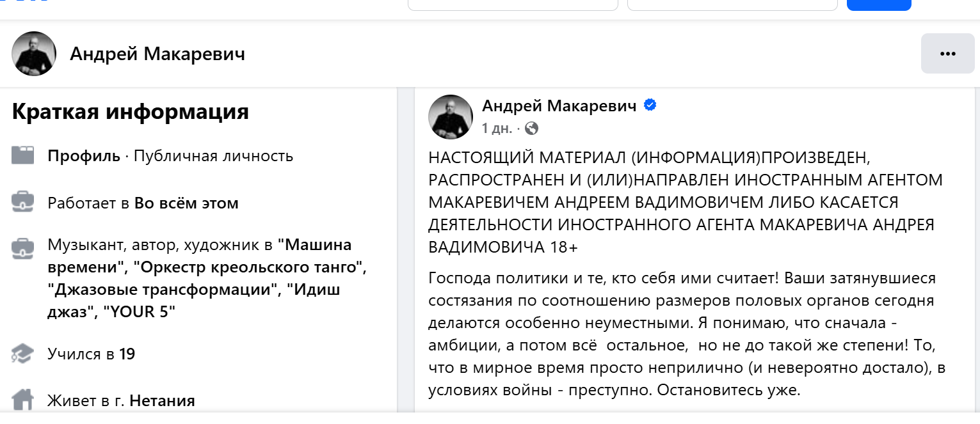Open the page avatar in the header
980x424 pixels.
(x=34, y=54)
